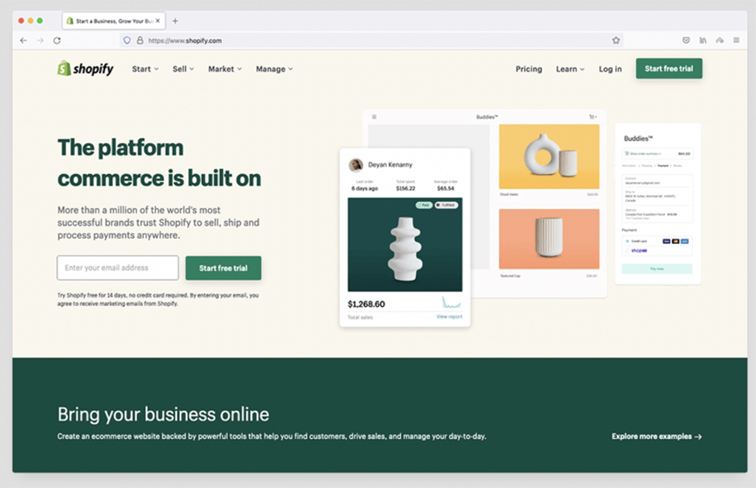The width and height of the screenshot is (756, 488).
Task: Close the Start a Business tab
Action: coord(158,21)
